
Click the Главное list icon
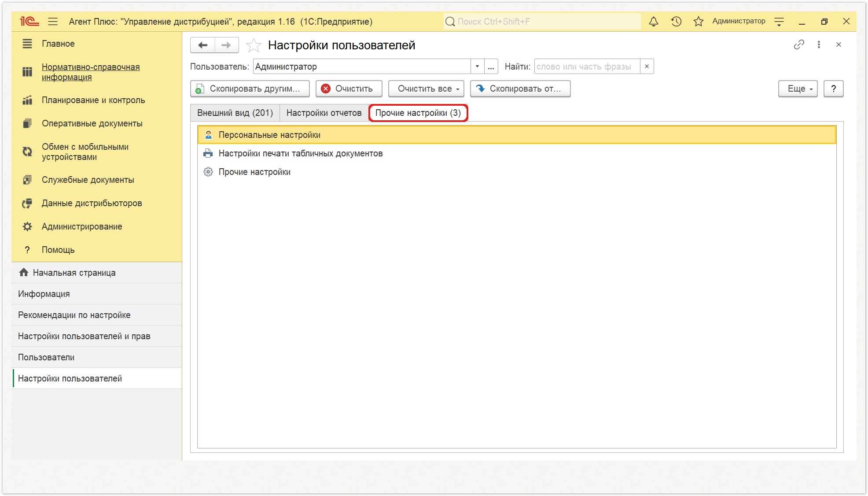point(27,44)
